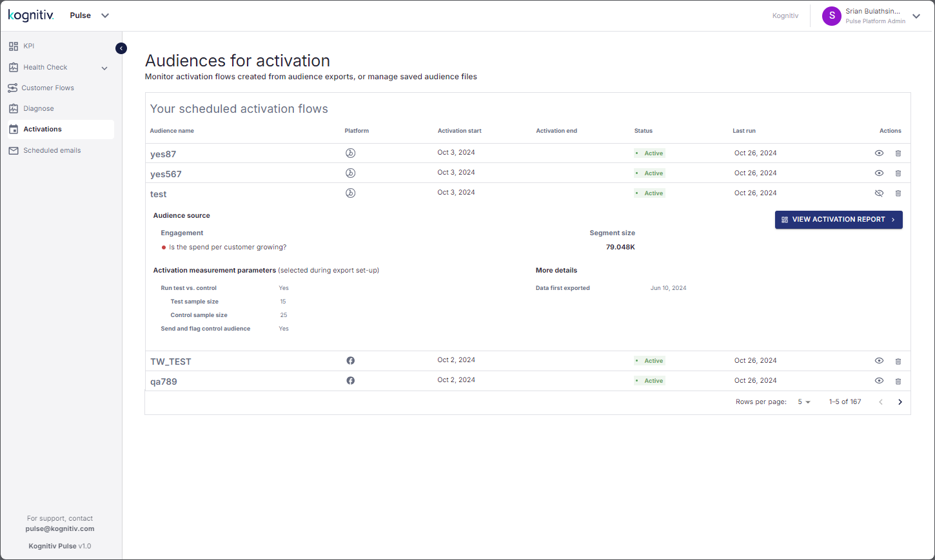Show details for the yes87 flow
935x560 pixels.
[879, 153]
